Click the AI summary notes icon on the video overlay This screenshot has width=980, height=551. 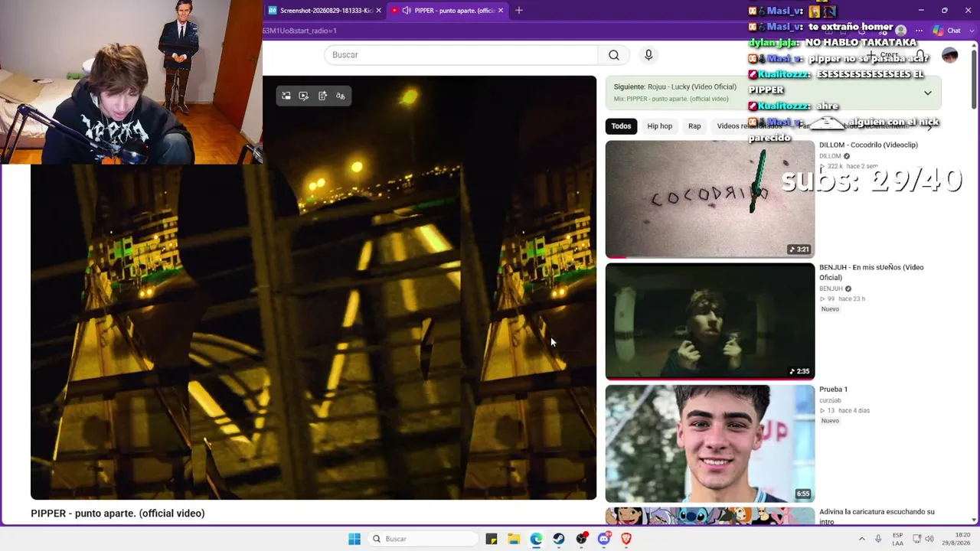(322, 96)
